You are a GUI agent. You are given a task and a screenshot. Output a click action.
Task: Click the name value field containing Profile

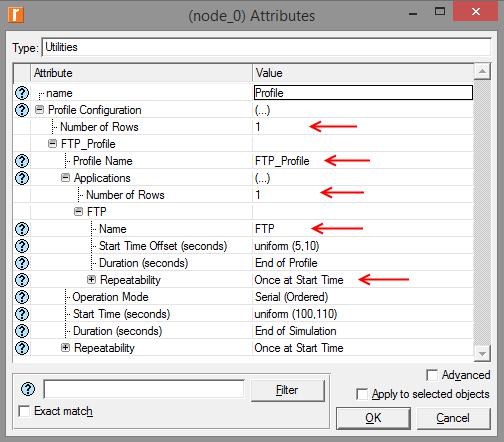pos(363,93)
